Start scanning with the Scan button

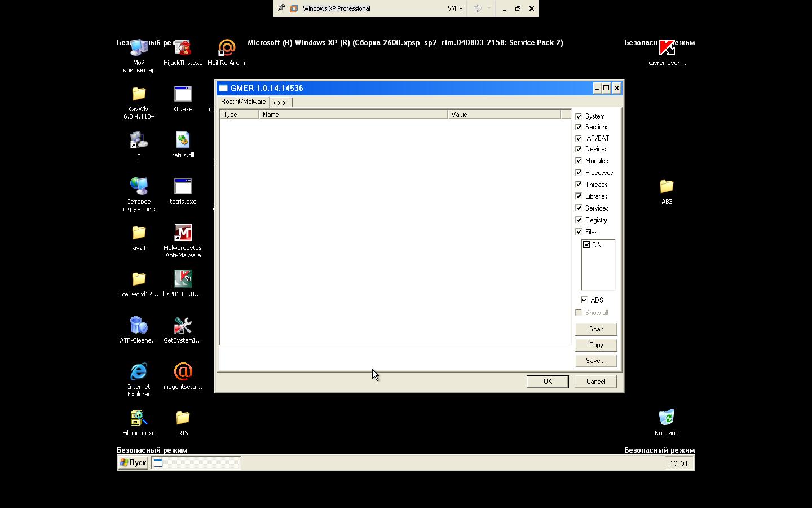(596, 329)
